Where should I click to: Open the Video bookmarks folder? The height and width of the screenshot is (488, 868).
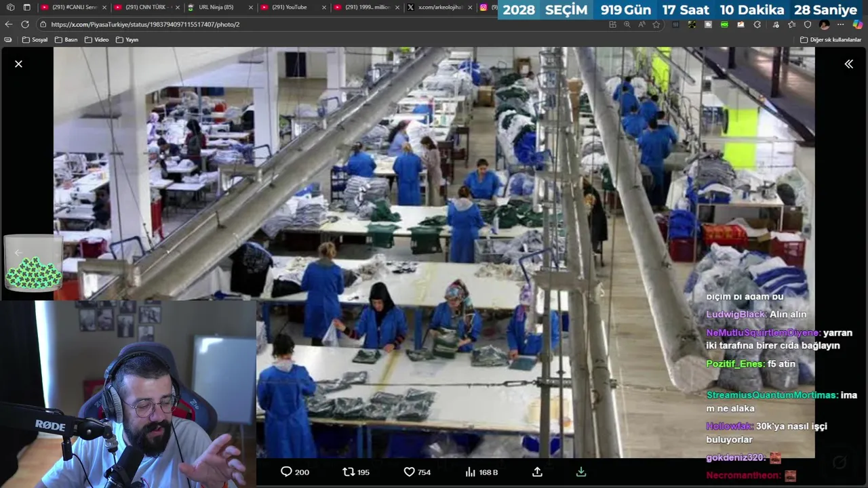[x=96, y=40]
